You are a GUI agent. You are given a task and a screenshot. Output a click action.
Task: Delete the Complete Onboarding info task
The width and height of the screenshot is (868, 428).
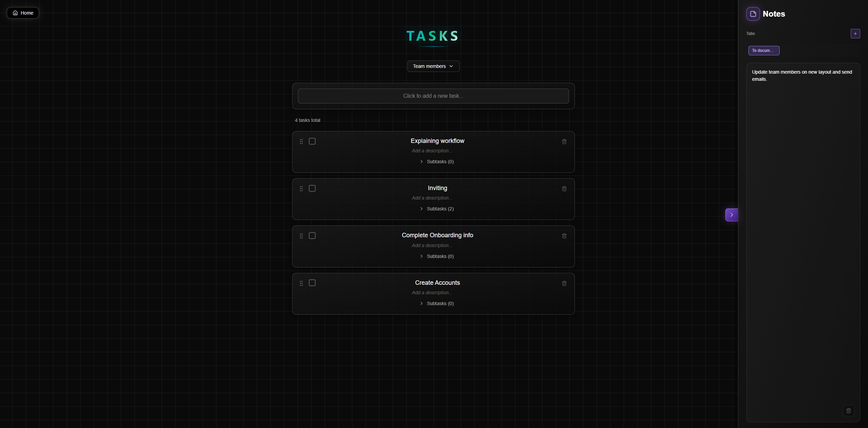coord(564,236)
